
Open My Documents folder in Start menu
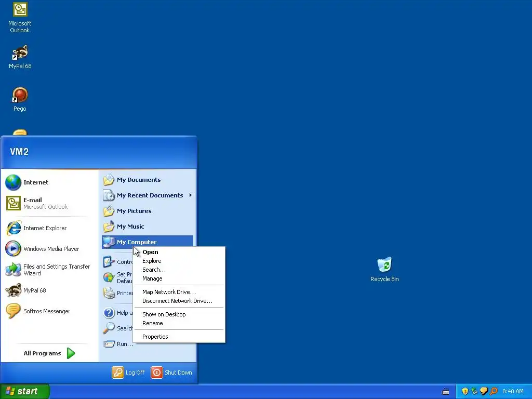coord(148,180)
